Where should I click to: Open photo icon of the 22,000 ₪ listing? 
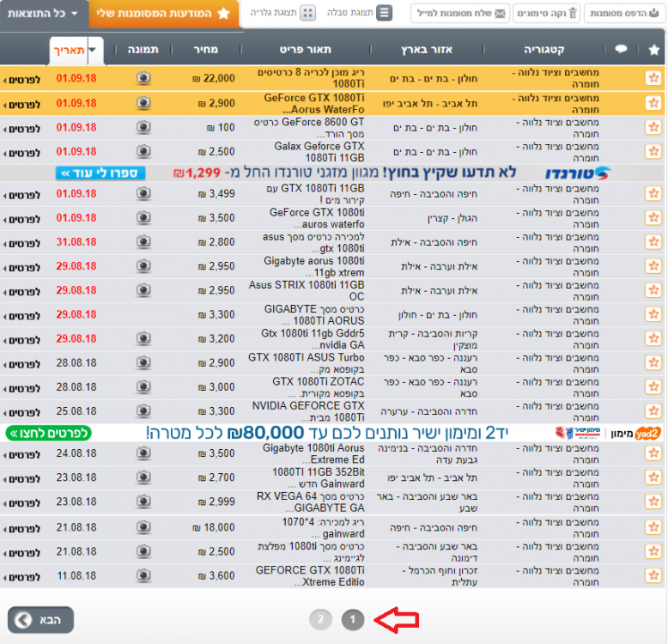(143, 78)
